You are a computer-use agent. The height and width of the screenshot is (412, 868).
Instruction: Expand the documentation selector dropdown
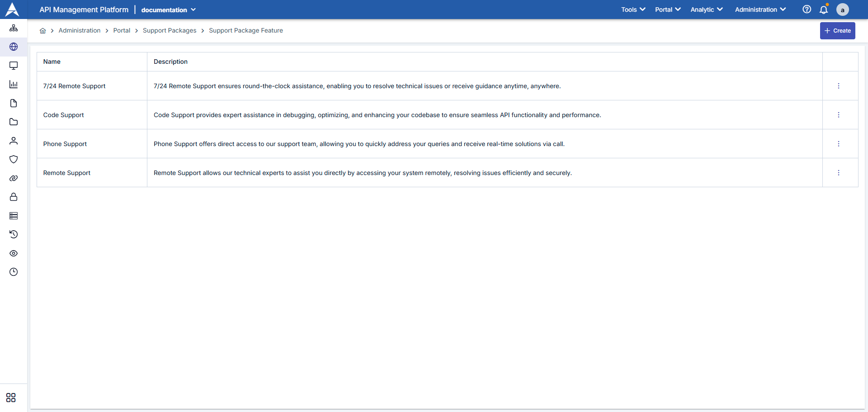pyautogui.click(x=168, y=9)
